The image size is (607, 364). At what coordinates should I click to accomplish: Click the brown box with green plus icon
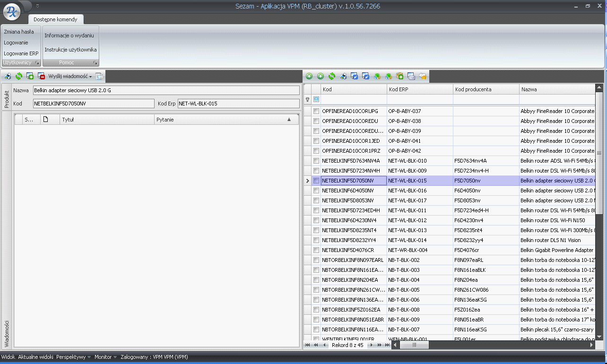point(400,76)
